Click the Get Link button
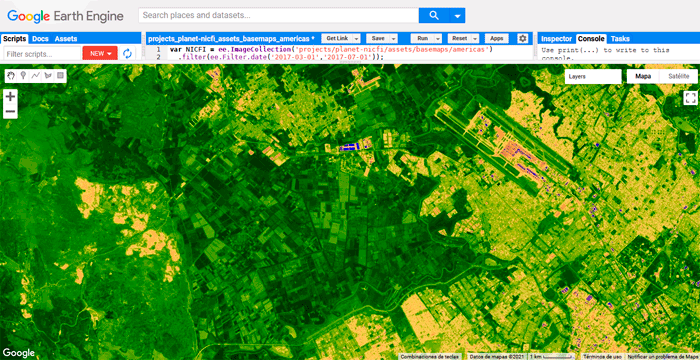Image resolution: width=700 pixels, height=360 pixels. click(337, 38)
